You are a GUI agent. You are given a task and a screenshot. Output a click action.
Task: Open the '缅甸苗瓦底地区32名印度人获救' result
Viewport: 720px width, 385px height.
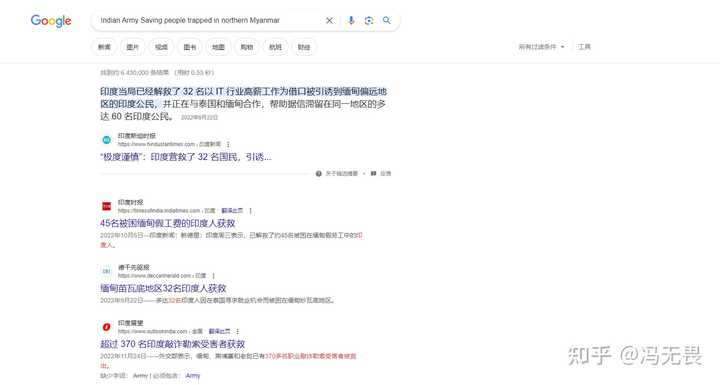tap(163, 289)
